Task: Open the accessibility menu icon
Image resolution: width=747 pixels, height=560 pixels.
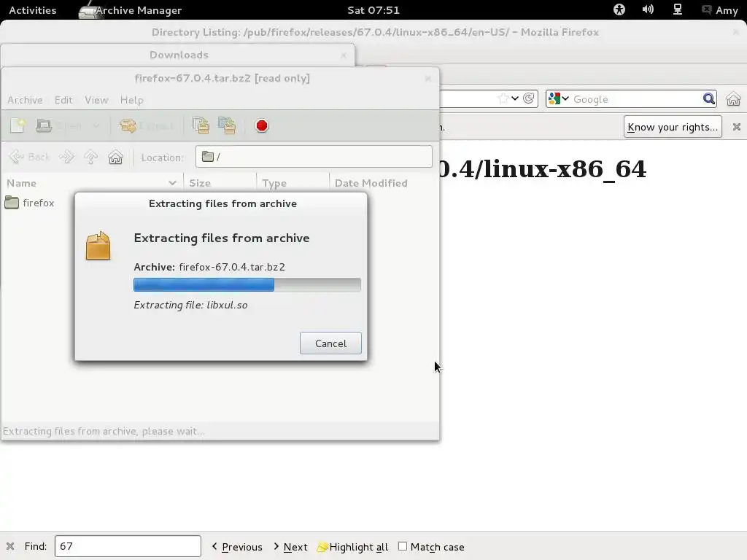Action: (x=619, y=9)
